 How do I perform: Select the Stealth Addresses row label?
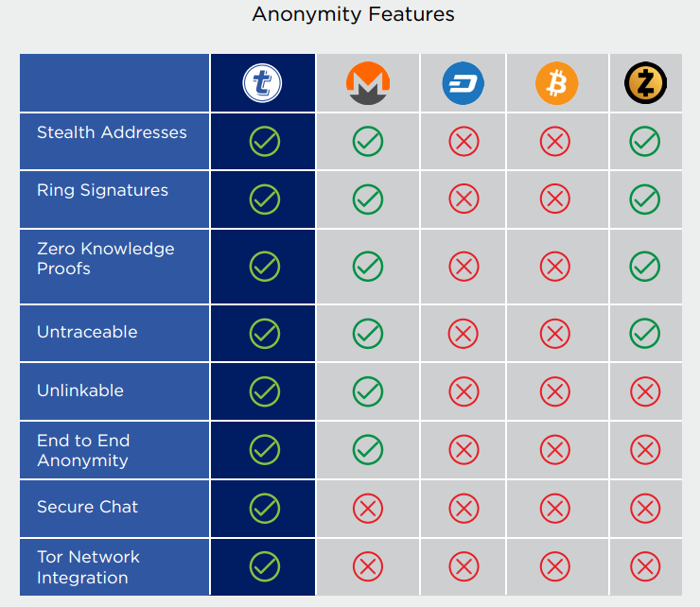(112, 132)
